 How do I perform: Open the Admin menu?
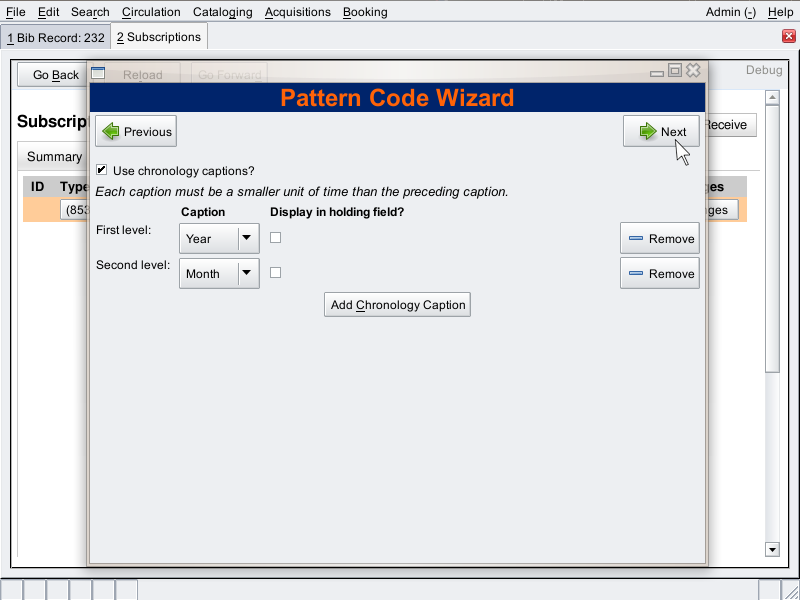(x=730, y=12)
